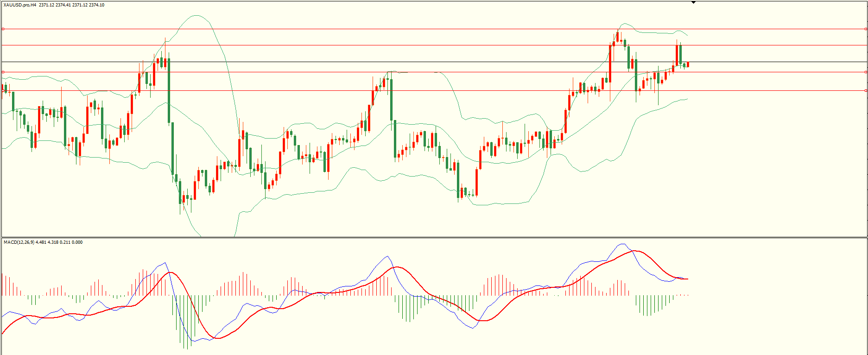Select left handle of lowest red horizontal line
The image size is (868, 355).
pyautogui.click(x=3, y=90)
